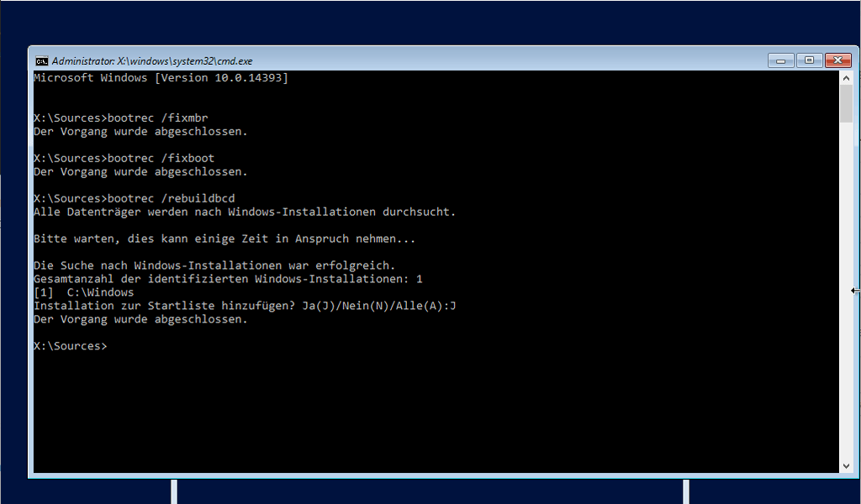This screenshot has width=861, height=504.
Task: Click the Ja(J)/Nein(N)/Alle(A) prompt line
Action: tap(245, 306)
